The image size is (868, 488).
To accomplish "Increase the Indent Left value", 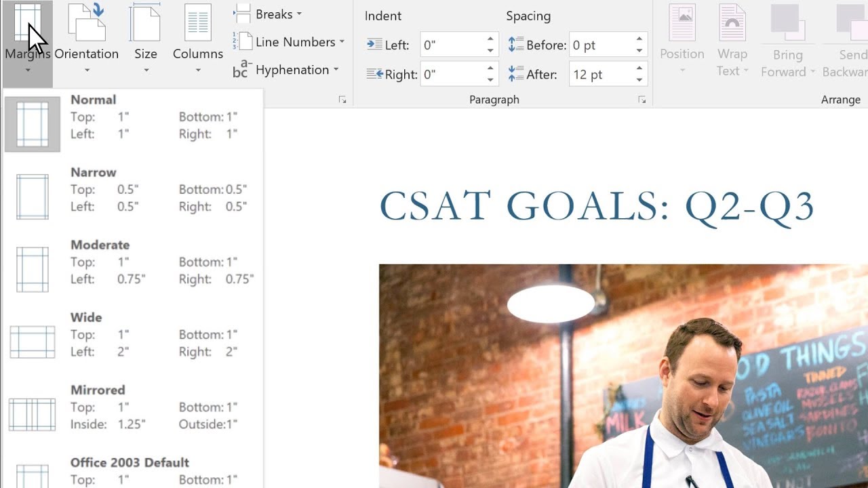I will 490,39.
